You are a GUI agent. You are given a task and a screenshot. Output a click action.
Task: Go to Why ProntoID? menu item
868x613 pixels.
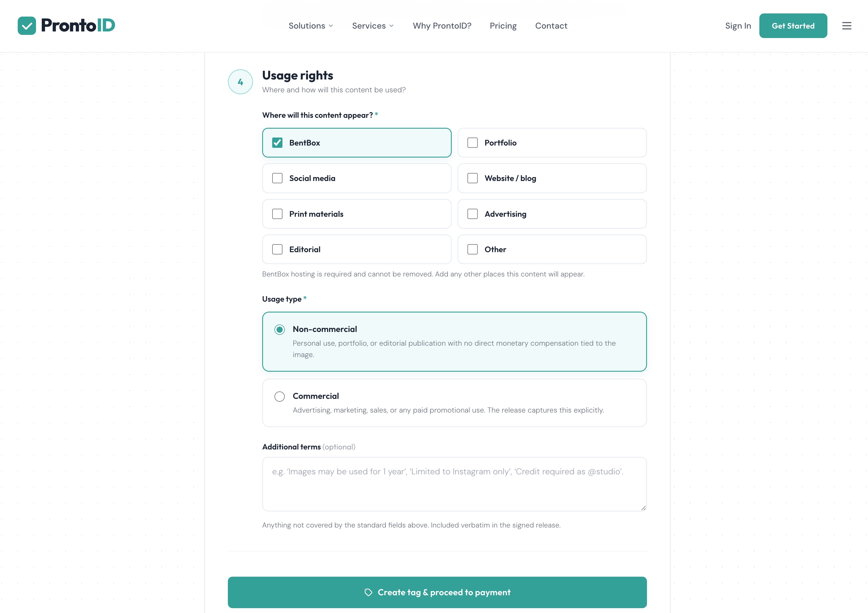pyautogui.click(x=442, y=26)
